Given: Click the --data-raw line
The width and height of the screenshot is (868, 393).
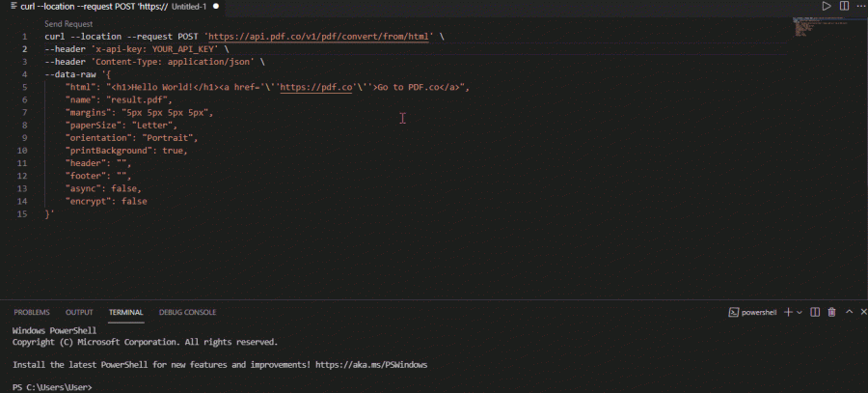Looking at the screenshot, I should pos(79,74).
